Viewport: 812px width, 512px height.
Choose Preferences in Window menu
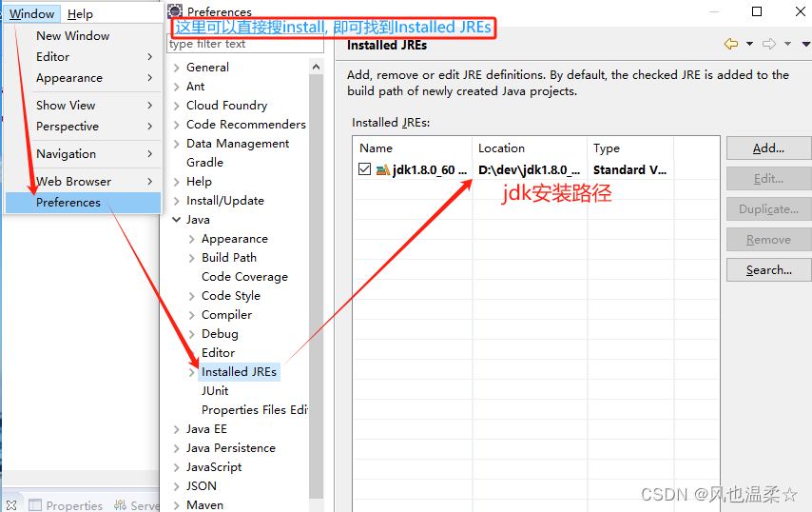pos(84,203)
